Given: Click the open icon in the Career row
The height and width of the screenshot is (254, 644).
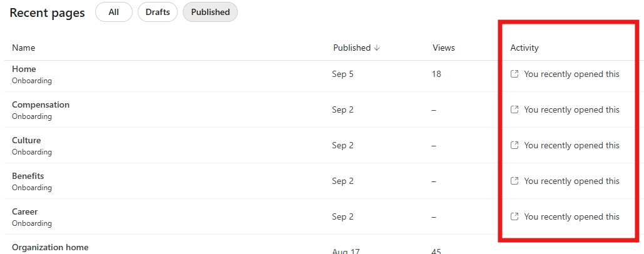Looking at the screenshot, I should coord(514,216).
